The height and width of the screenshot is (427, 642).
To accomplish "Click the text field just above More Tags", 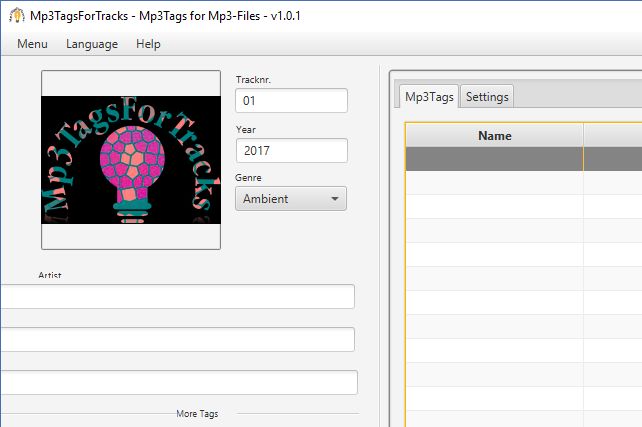I will pyautogui.click(x=179, y=382).
